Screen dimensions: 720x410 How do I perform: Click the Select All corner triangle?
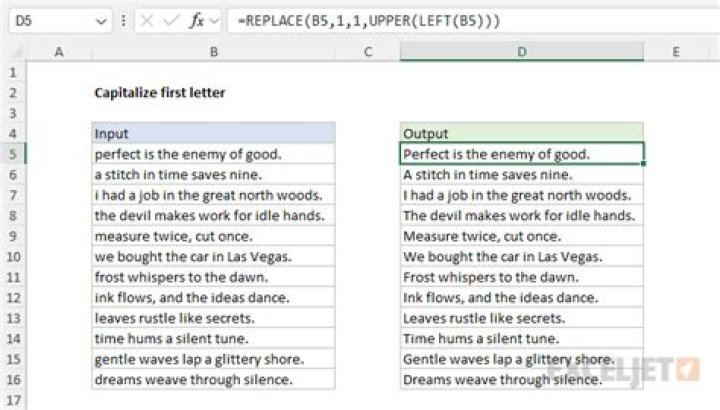point(17,52)
